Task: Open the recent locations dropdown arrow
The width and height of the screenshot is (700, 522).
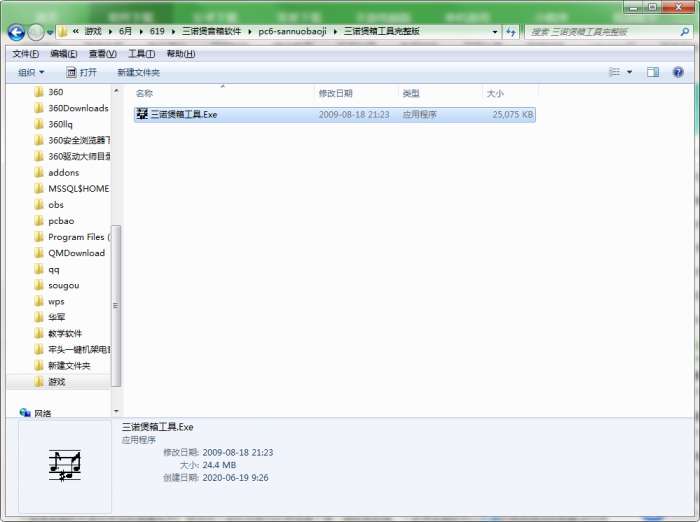Action: 50,32
